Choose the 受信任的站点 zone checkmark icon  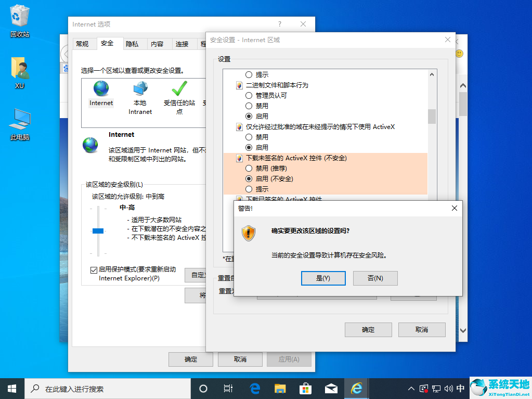click(x=179, y=89)
